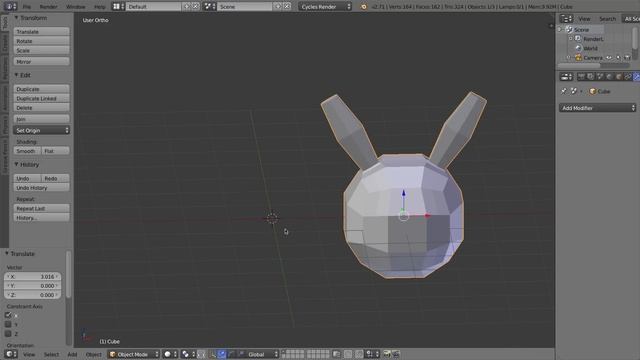Open the Render properties tab icon
Screen dimensions: 640x360
tap(581, 77)
